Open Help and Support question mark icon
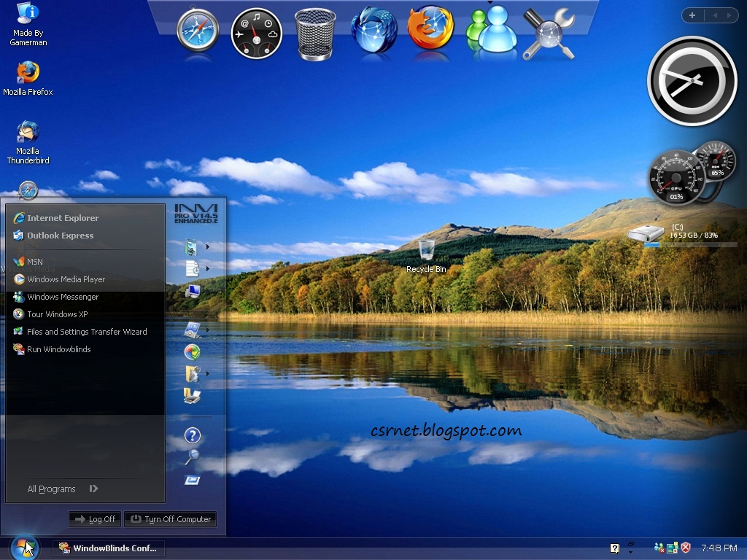 [x=193, y=435]
